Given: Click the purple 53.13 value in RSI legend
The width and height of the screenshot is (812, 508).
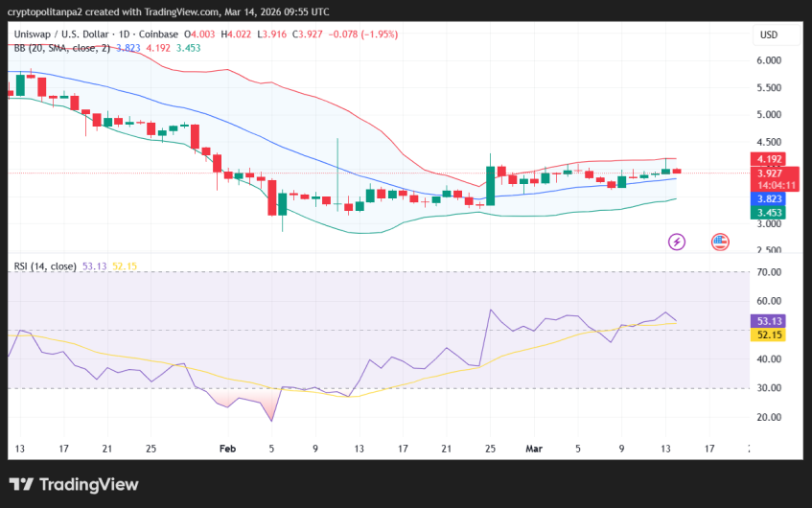Looking at the screenshot, I should [94, 266].
